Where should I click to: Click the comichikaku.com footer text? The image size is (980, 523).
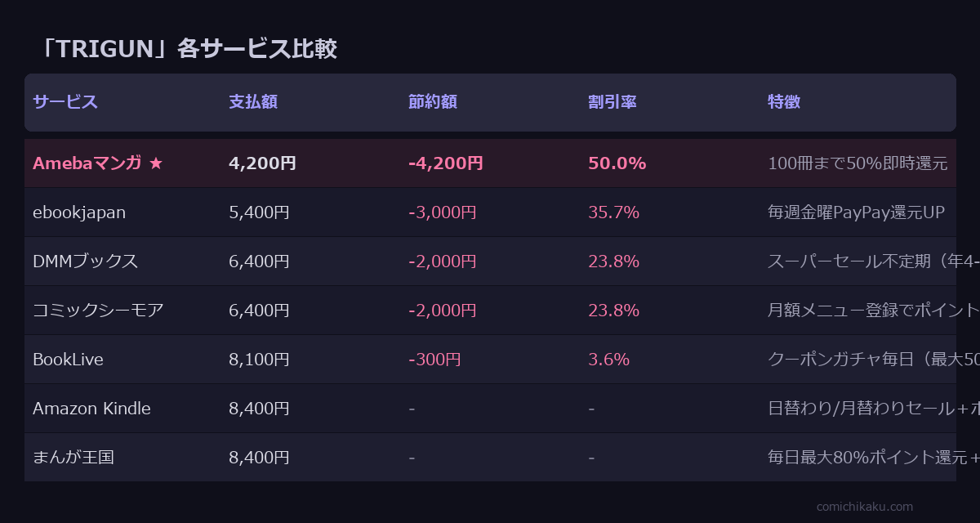click(865, 507)
